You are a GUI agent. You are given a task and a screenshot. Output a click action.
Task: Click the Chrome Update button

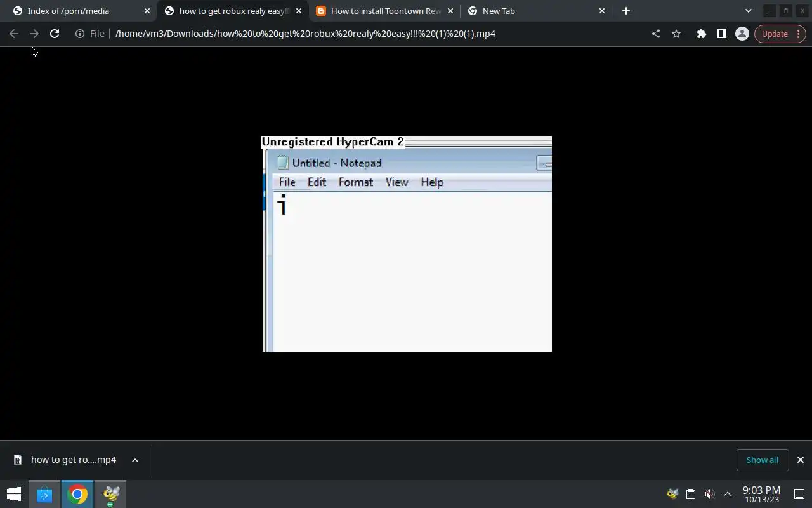pyautogui.click(x=781, y=34)
